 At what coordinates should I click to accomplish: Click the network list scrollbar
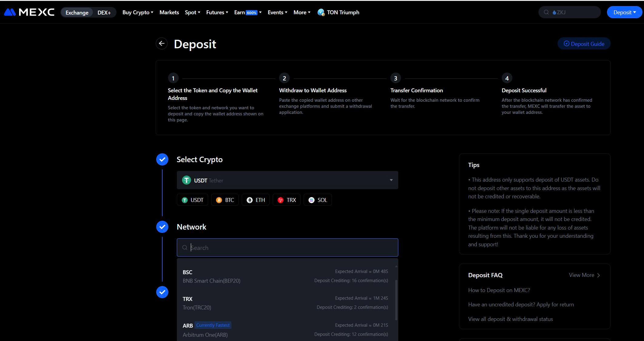pos(396,300)
